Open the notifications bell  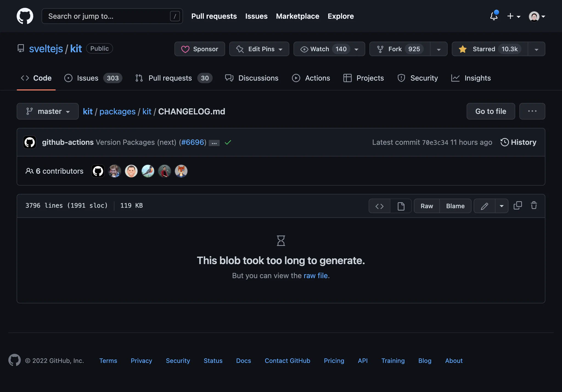click(494, 16)
